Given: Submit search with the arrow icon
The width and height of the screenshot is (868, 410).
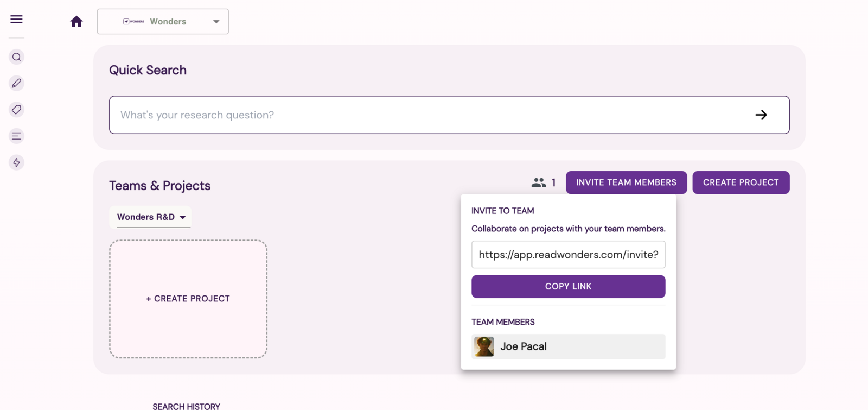Looking at the screenshot, I should click(x=761, y=115).
